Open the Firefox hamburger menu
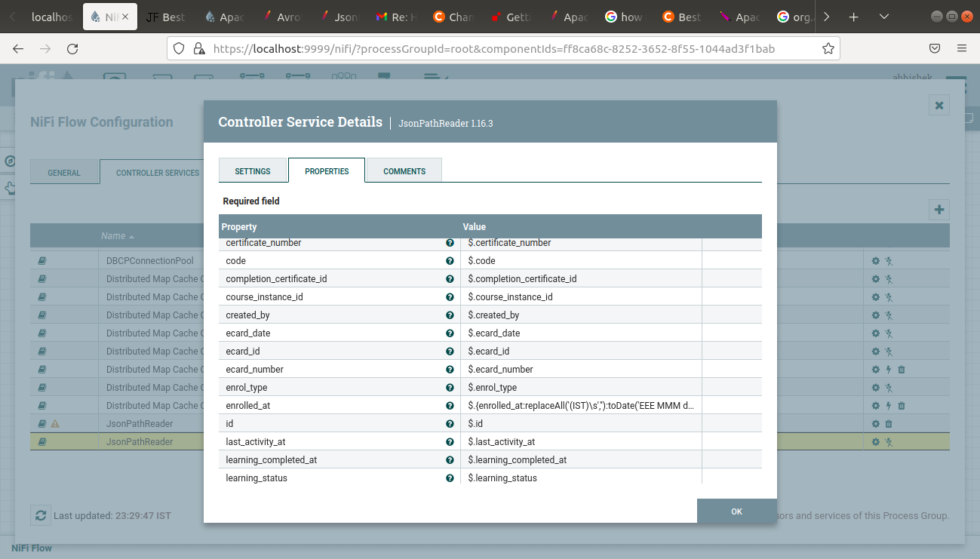Image resolution: width=980 pixels, height=559 pixels. (962, 48)
